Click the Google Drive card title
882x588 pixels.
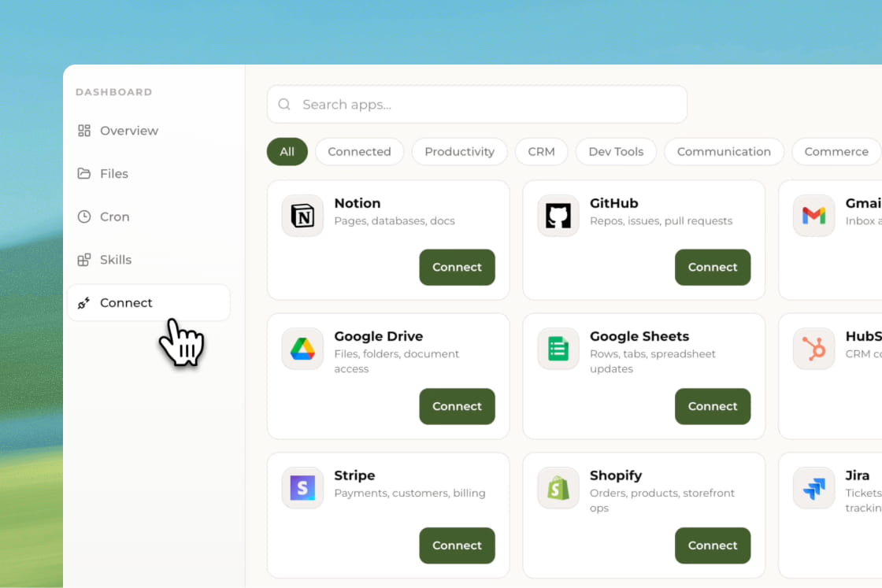(379, 336)
